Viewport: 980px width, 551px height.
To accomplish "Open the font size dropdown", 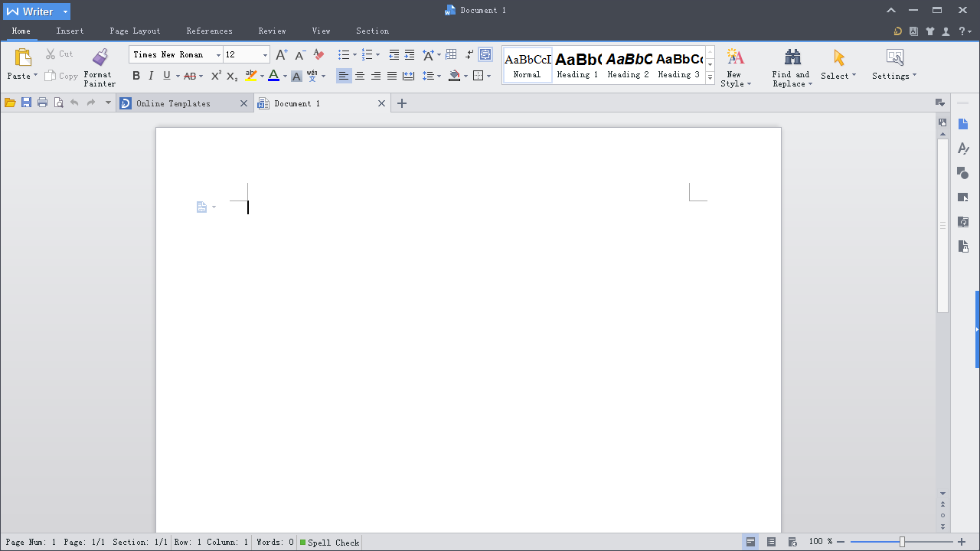I will click(265, 55).
